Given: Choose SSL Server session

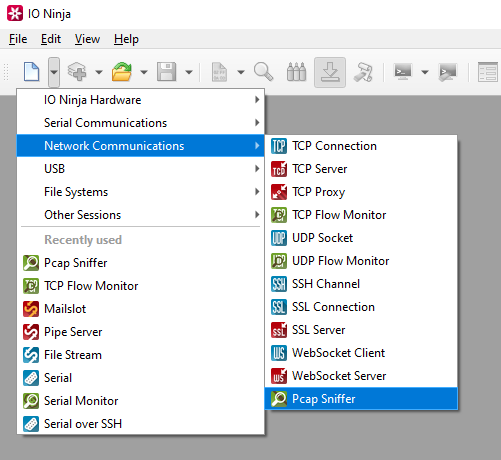Looking at the screenshot, I should coord(361,330).
